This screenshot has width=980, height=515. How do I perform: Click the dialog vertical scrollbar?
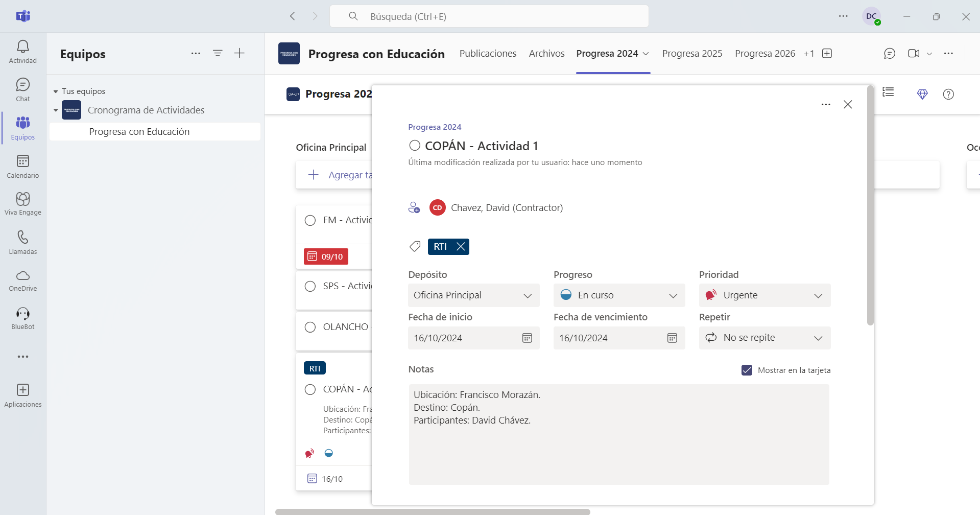[870, 205]
